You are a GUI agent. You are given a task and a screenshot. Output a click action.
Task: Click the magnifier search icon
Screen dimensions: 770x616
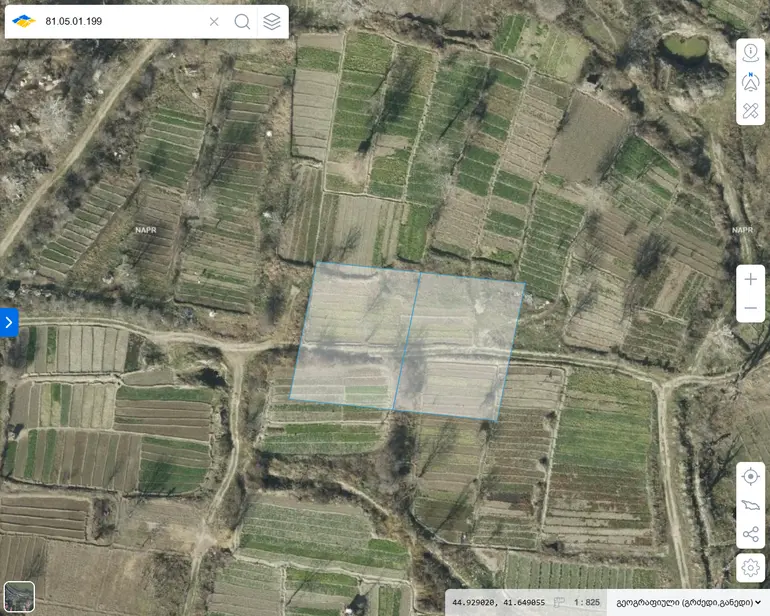[242, 22]
